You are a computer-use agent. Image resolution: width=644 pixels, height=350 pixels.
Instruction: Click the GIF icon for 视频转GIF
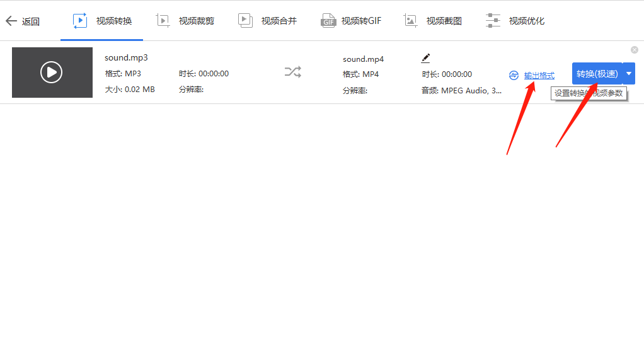pos(328,21)
